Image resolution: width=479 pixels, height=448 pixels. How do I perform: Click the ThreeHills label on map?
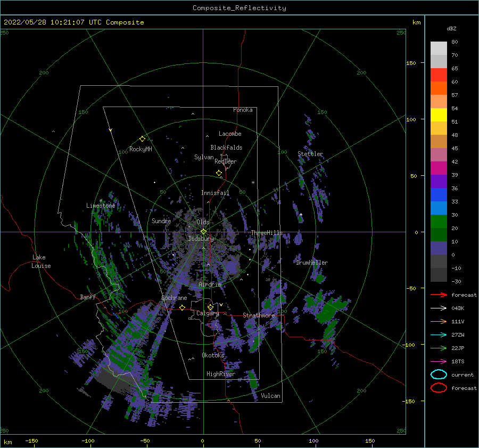(267, 233)
